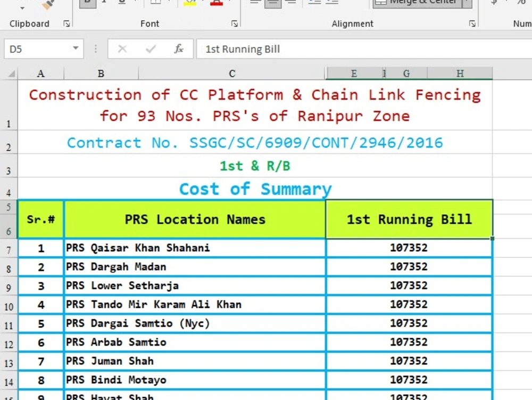Select column G header
532x400 pixels.
[406, 74]
